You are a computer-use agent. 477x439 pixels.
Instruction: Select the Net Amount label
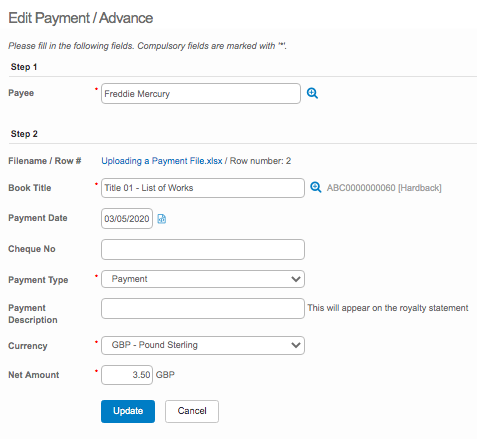tap(34, 375)
